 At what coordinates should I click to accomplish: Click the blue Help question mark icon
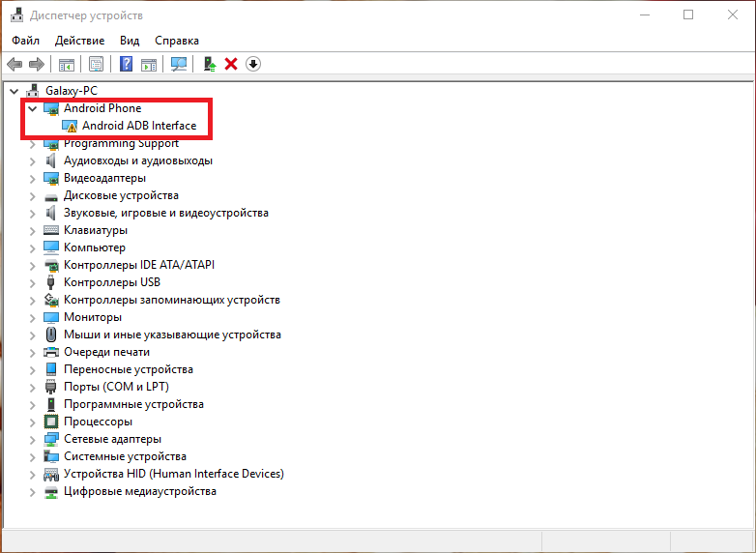pyautogui.click(x=126, y=64)
